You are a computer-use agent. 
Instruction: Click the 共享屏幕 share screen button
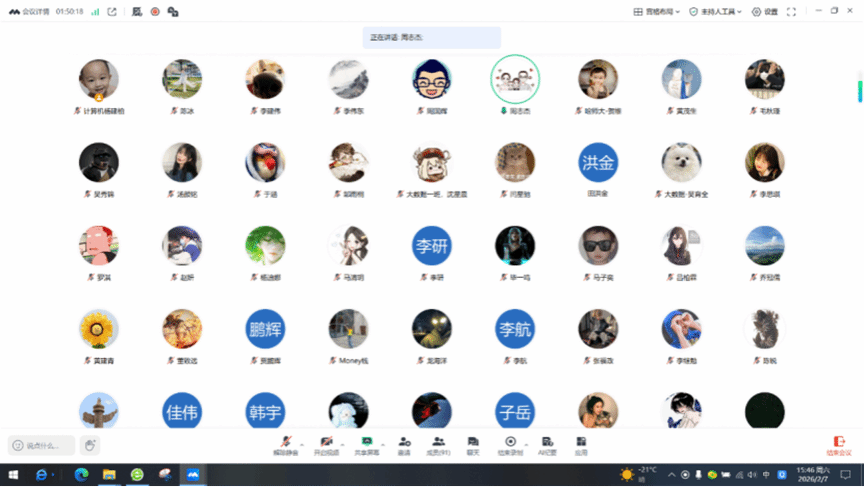click(x=367, y=444)
